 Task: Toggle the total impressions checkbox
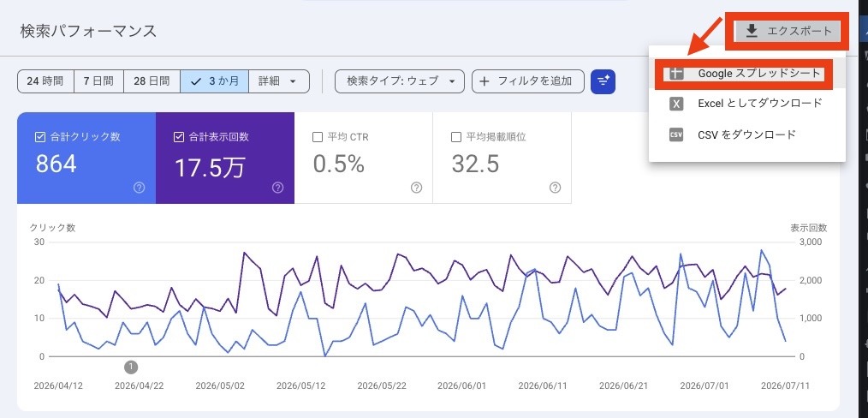(178, 137)
